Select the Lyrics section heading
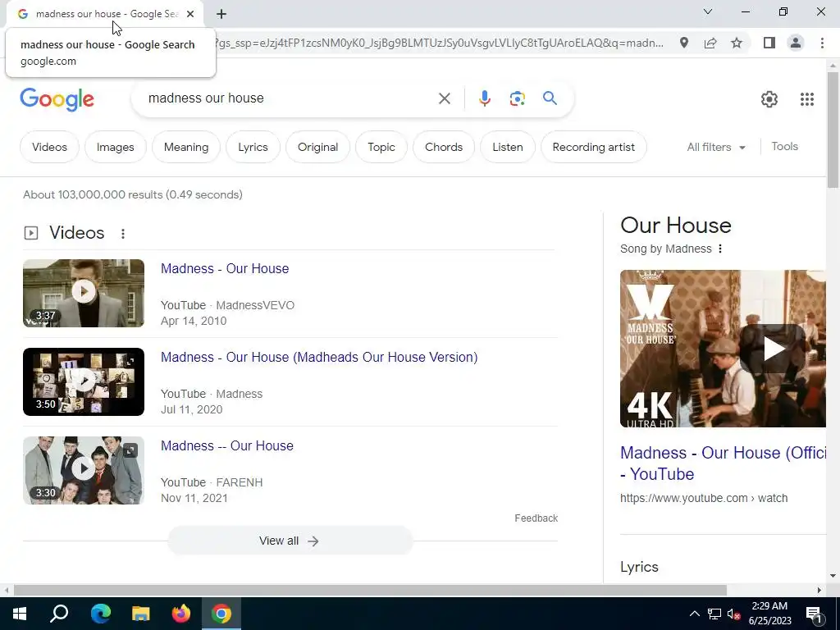The width and height of the screenshot is (840, 630). (639, 567)
